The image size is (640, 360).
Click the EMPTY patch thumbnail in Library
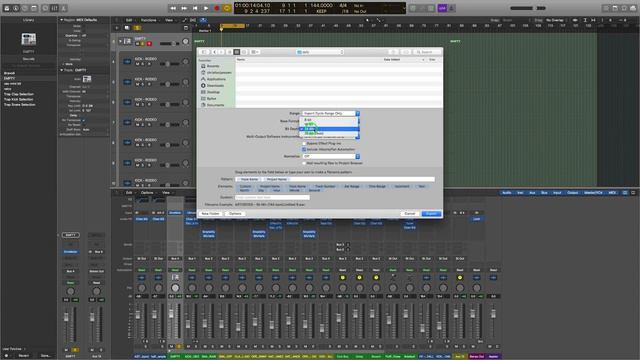pos(29,39)
